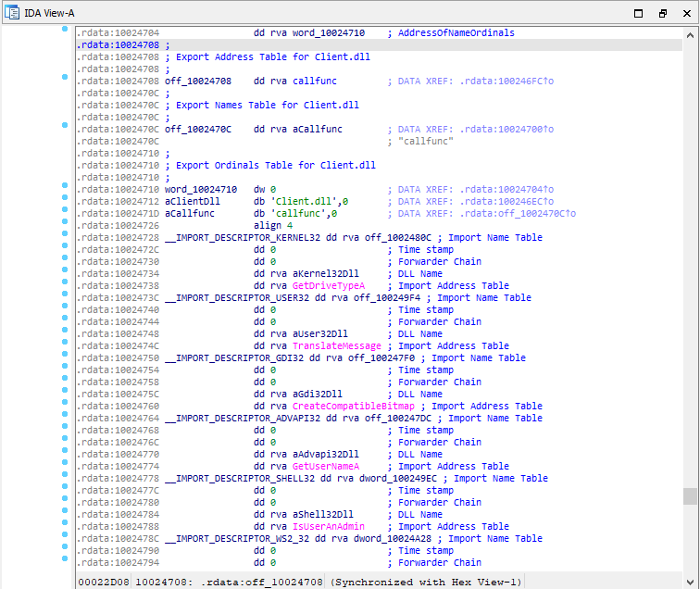Toggle breakpoint dot beside off_10024708 line
700x589 pixels.
click(65, 77)
